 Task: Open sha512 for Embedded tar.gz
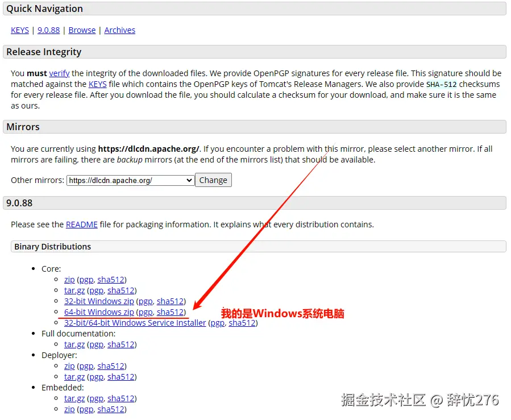pyautogui.click(x=121, y=398)
